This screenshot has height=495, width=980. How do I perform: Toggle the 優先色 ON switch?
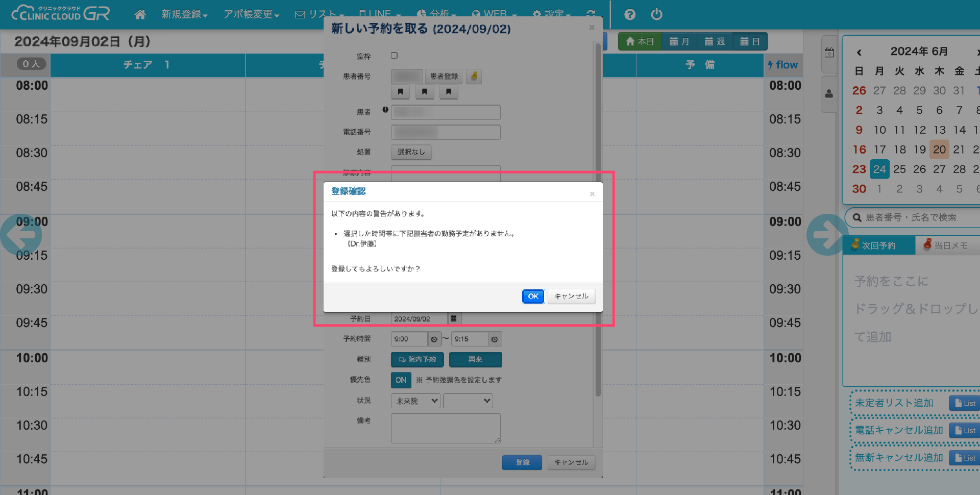click(x=401, y=380)
